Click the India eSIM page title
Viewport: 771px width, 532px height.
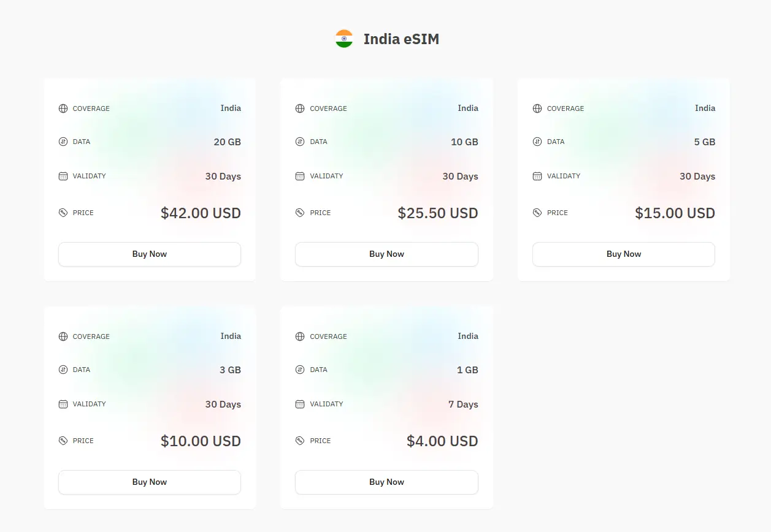pyautogui.click(x=401, y=39)
